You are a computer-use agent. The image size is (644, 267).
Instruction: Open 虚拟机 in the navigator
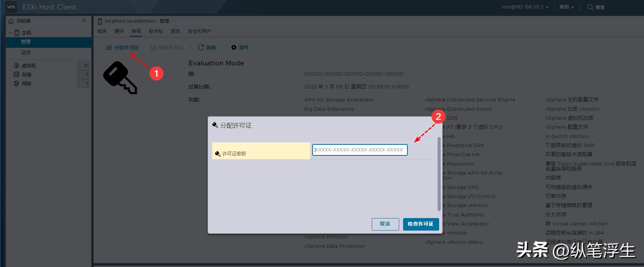coord(29,66)
